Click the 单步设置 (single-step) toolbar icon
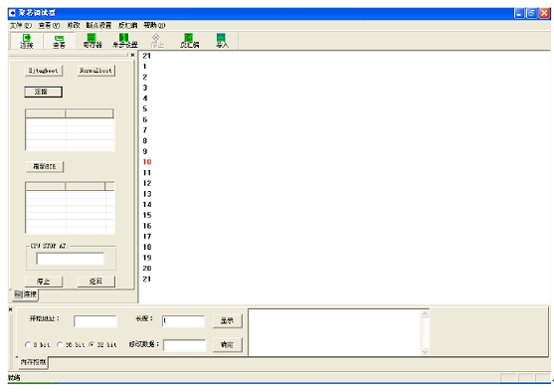Image resolution: width=554 pixels, height=392 pixels. 124,41
